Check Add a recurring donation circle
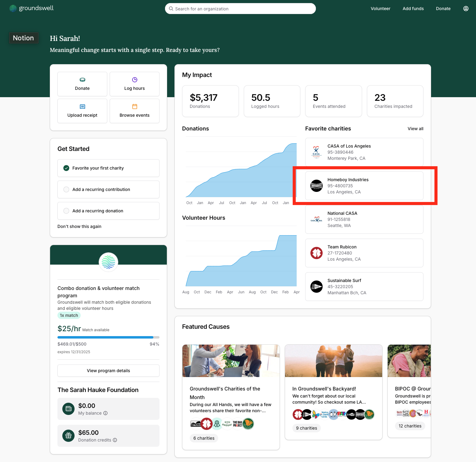Viewport: 476px width, 462px height. click(66, 211)
